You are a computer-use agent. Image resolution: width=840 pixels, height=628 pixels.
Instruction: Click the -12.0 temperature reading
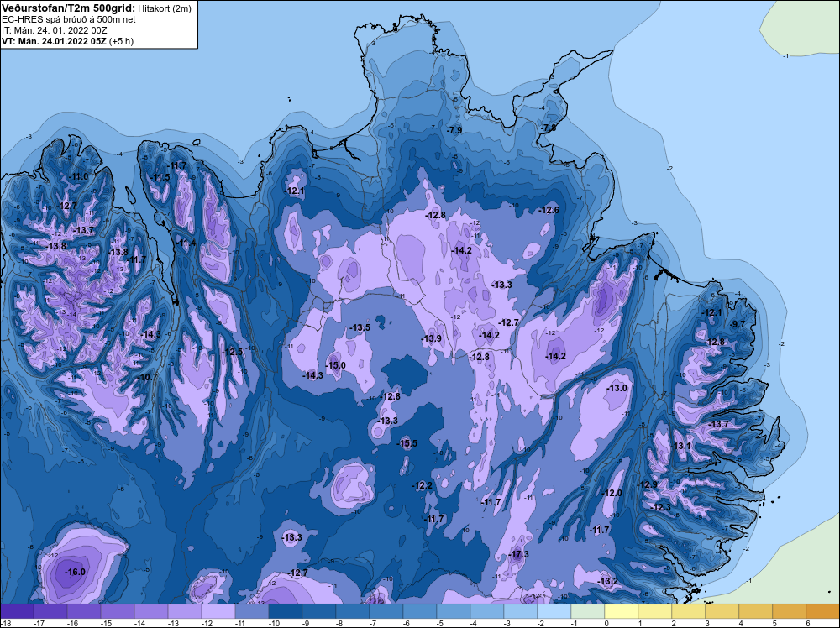pos(612,493)
